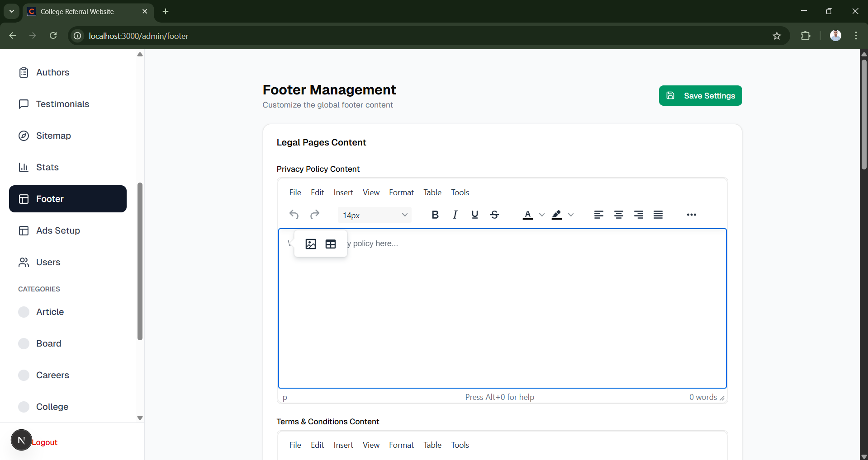
Task: Click inside the Privacy Policy text area
Action: click(502, 316)
